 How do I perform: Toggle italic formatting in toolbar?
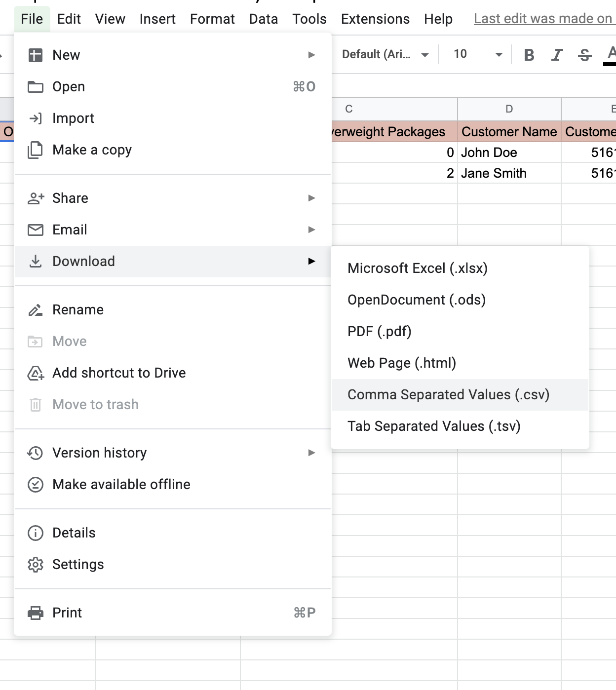pos(557,55)
